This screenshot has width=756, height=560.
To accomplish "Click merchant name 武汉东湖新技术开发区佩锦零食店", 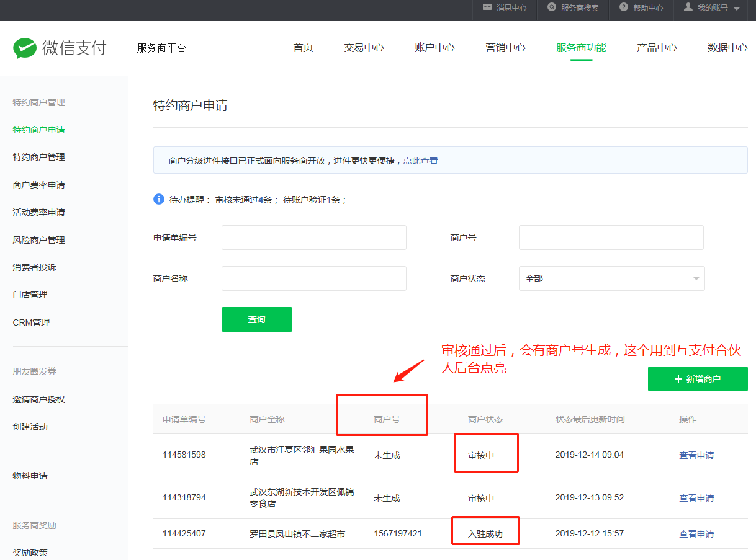I will click(302, 498).
